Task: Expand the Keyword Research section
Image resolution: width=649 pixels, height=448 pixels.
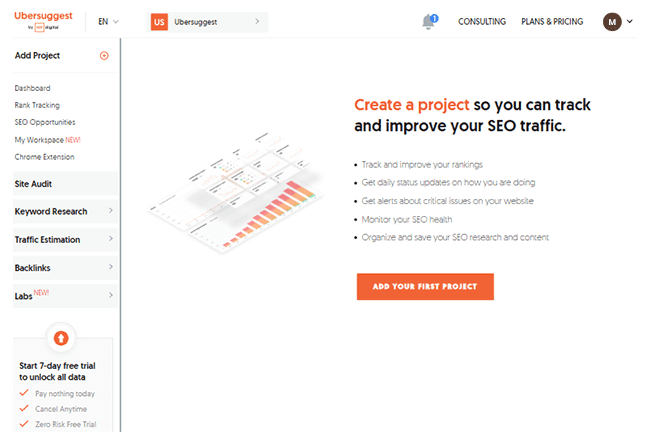Action: click(65, 211)
